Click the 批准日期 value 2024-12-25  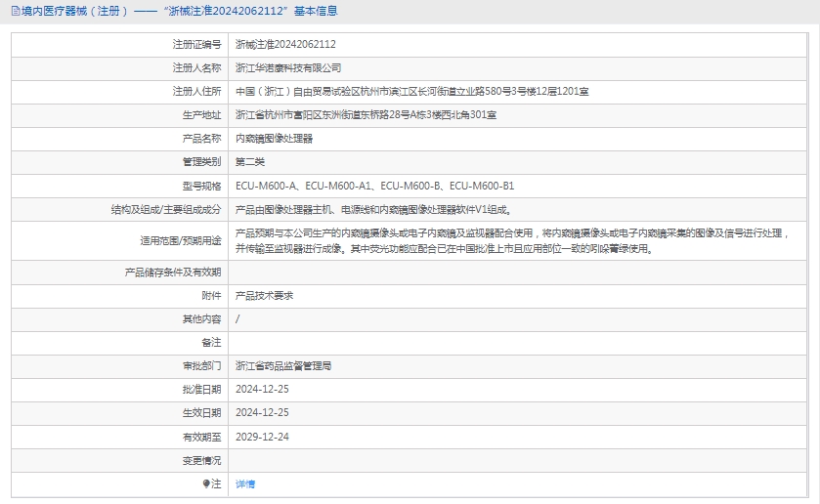(262, 389)
